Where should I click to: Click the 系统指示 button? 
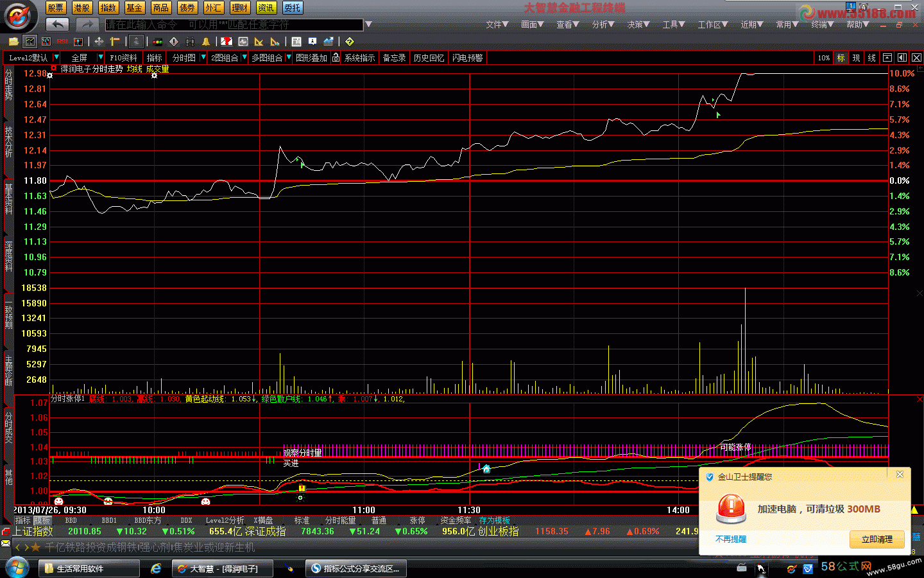click(x=359, y=58)
